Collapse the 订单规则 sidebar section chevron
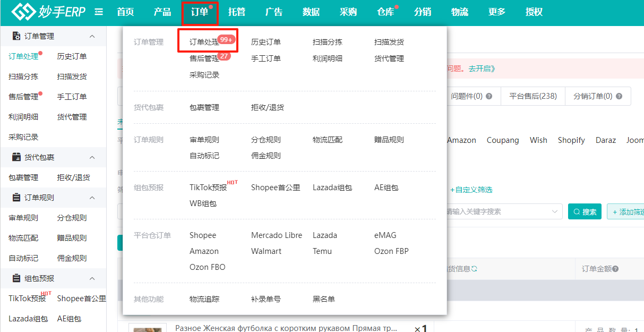This screenshot has height=332, width=644. [92, 198]
